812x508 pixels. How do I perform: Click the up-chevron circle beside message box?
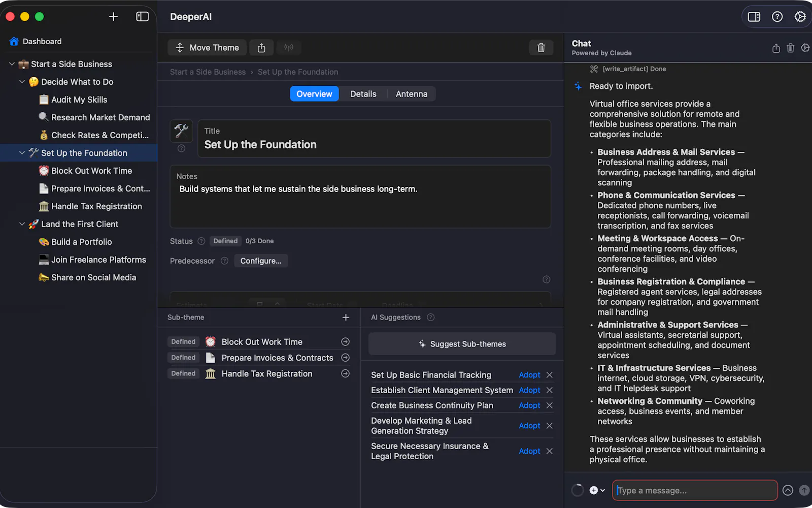tap(788, 490)
